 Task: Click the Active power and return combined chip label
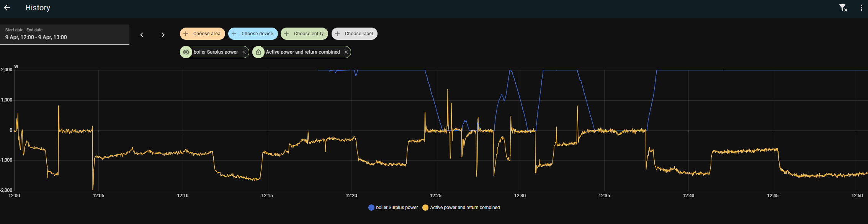[303, 52]
